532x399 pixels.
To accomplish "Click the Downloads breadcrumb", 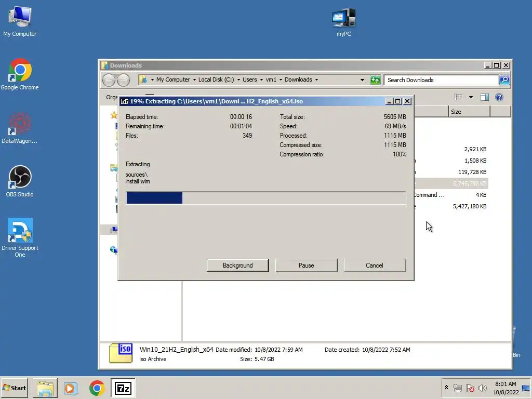I will [298, 79].
